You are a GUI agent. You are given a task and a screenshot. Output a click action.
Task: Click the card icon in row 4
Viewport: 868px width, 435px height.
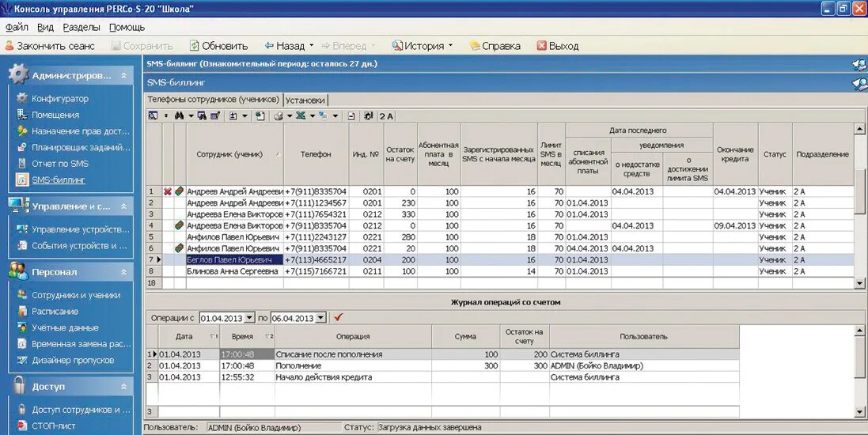(180, 225)
